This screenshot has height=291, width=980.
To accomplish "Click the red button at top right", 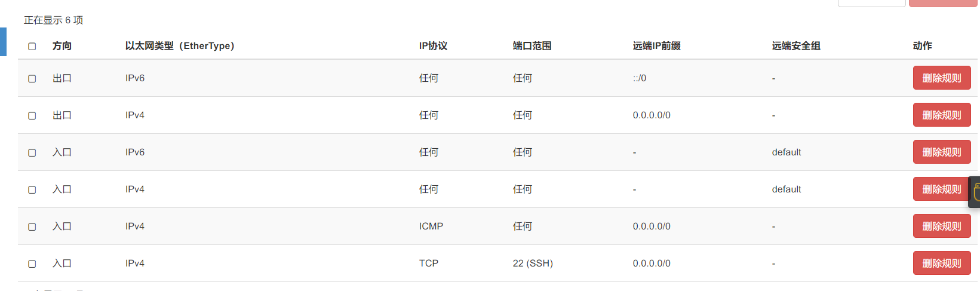I will (944, 3).
